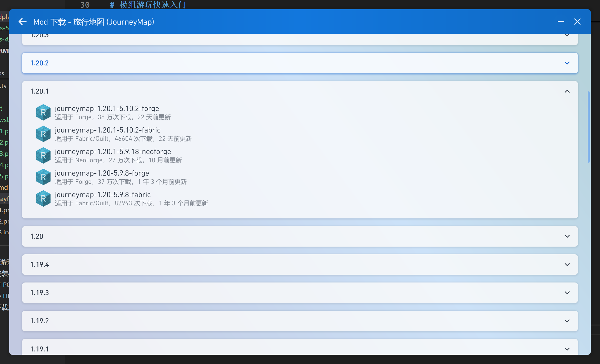Click the back arrow in title bar
The image size is (600, 364).
[x=23, y=22]
